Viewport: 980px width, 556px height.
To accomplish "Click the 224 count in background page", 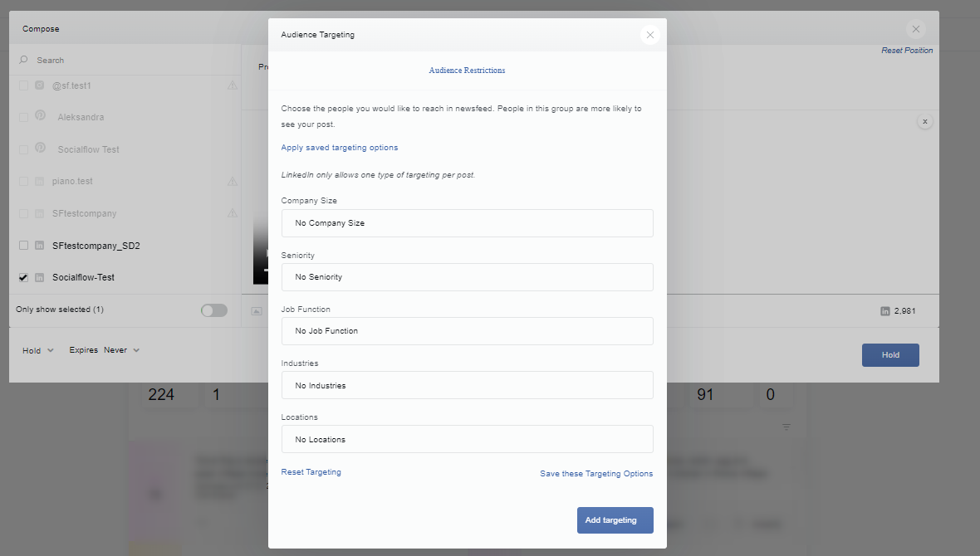I will click(x=161, y=395).
